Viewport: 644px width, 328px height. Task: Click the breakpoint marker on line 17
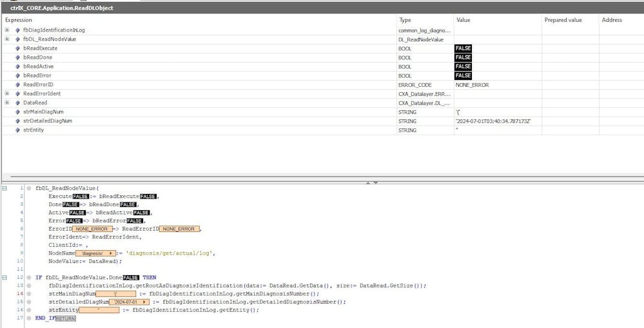point(29,318)
